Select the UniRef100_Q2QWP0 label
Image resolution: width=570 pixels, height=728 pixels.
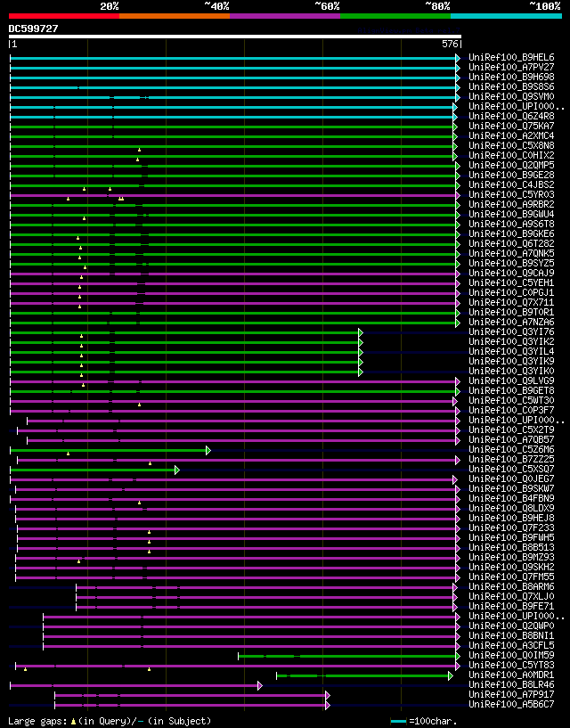pyautogui.click(x=511, y=626)
